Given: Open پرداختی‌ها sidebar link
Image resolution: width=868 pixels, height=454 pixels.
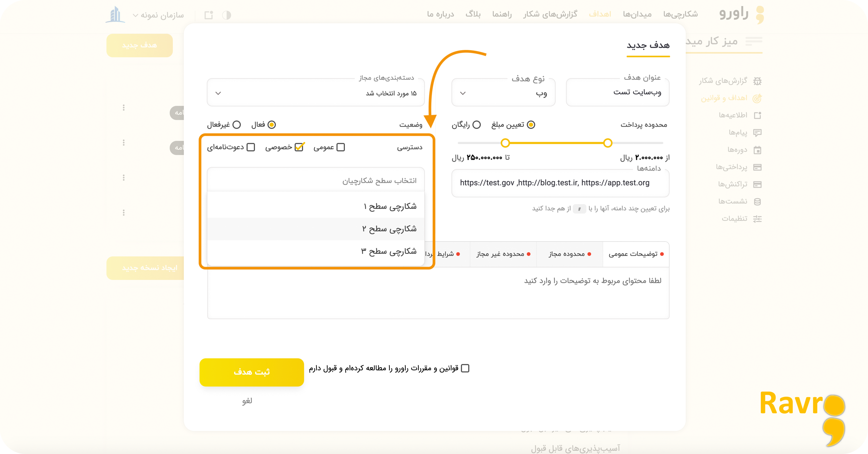Looking at the screenshot, I should pos(732,167).
